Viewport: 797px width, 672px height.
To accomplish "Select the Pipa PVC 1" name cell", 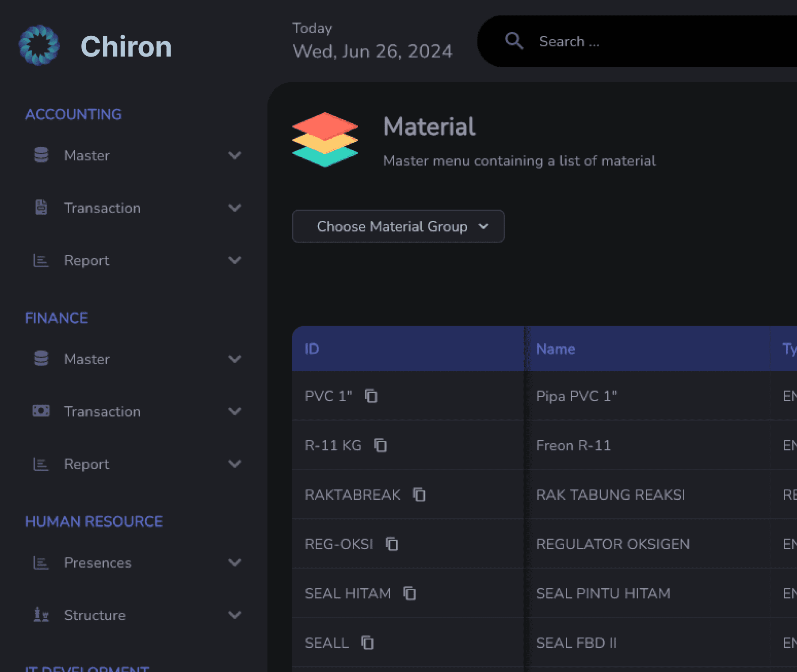I will (576, 396).
